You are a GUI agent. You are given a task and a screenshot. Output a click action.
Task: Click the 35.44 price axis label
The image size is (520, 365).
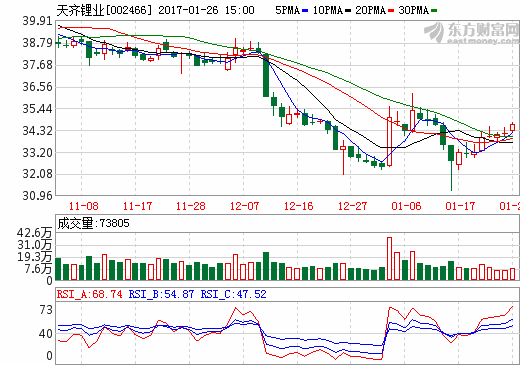pos(37,109)
